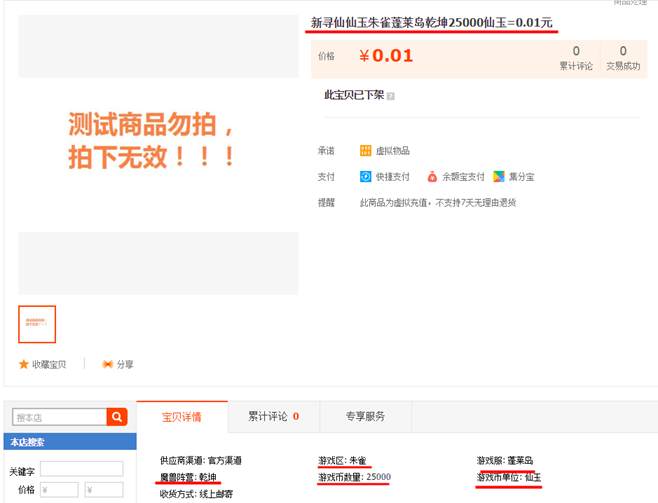Click the 集分宝 colorful icon

click(499, 177)
